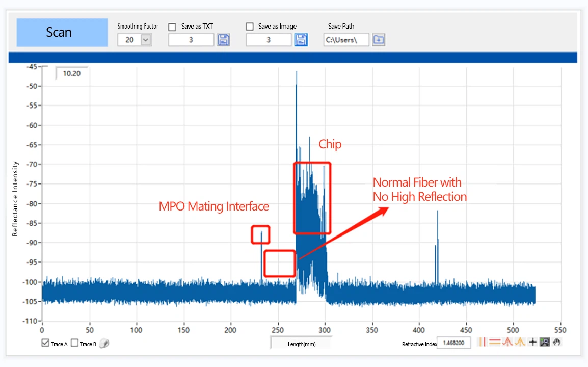Viewport: 588px width, 367px height.
Task: Edit the value 3 under Save as TXT
Action: click(191, 39)
